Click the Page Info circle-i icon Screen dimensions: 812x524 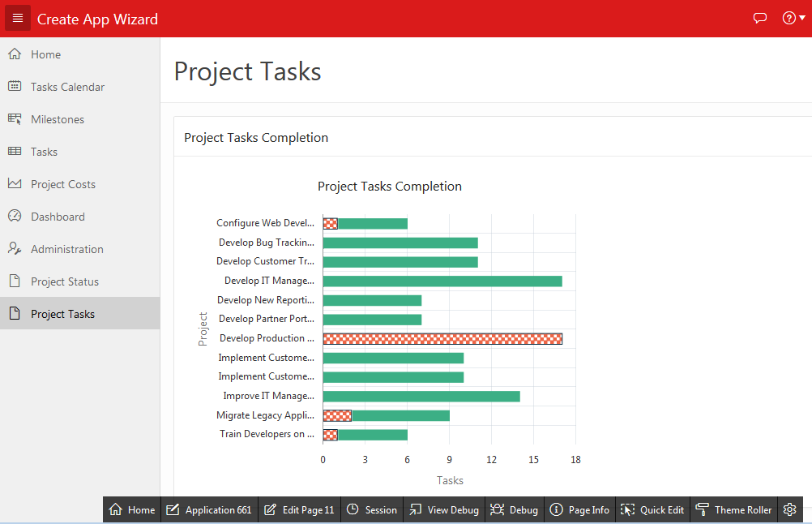tap(556, 509)
